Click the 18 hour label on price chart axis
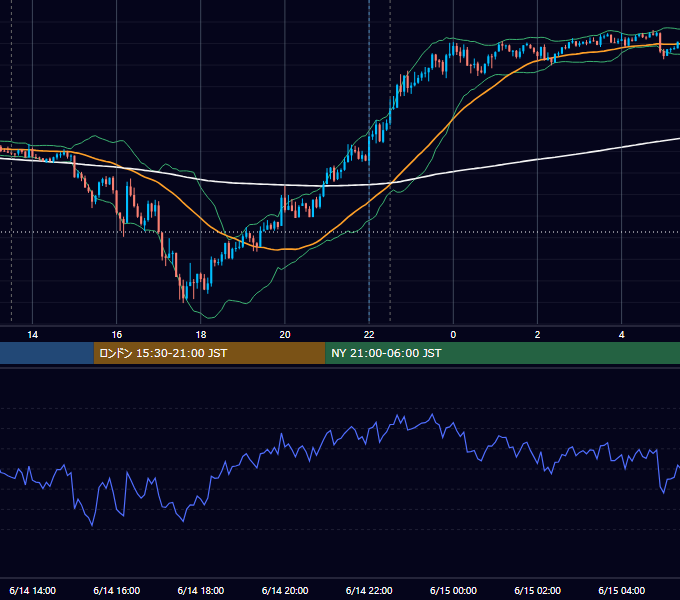Viewport: 680px width, 600px height. pos(201,335)
